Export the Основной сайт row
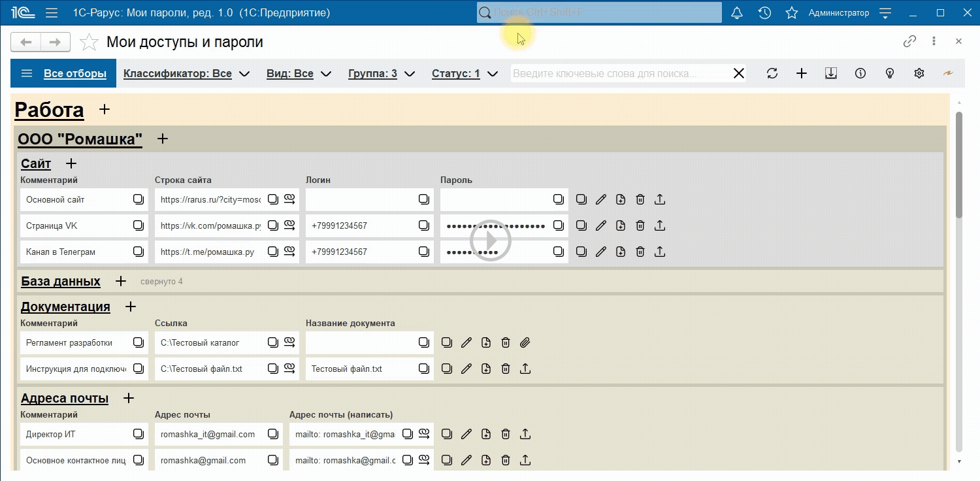980x481 pixels. coord(660,199)
